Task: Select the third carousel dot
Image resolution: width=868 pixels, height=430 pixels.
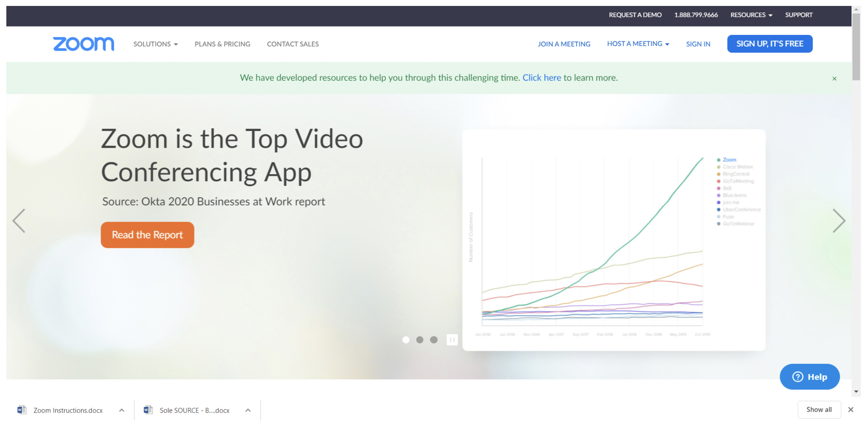Action: (x=434, y=340)
